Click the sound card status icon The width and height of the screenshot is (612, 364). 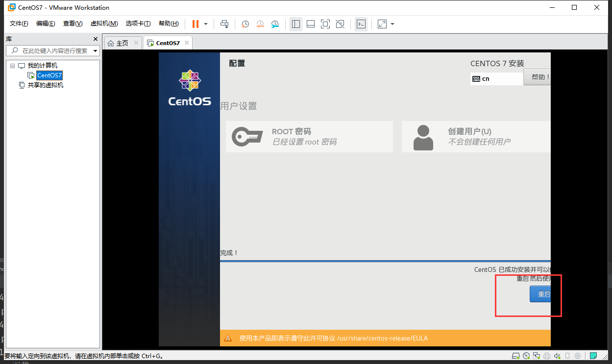[557, 356]
